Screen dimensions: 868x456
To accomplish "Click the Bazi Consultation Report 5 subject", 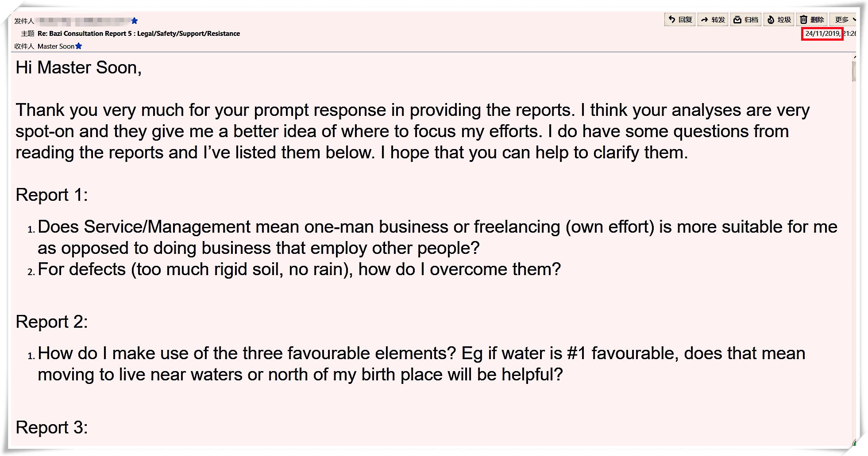I will tap(139, 34).
